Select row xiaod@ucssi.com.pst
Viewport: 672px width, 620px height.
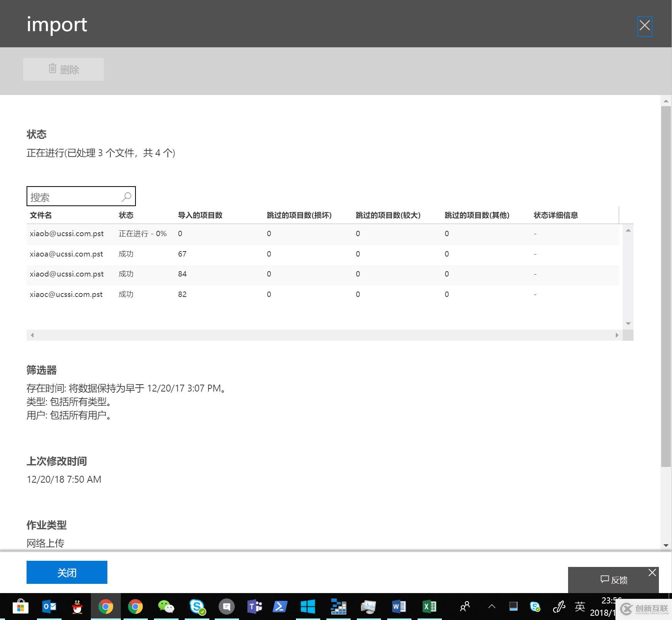pos(323,274)
